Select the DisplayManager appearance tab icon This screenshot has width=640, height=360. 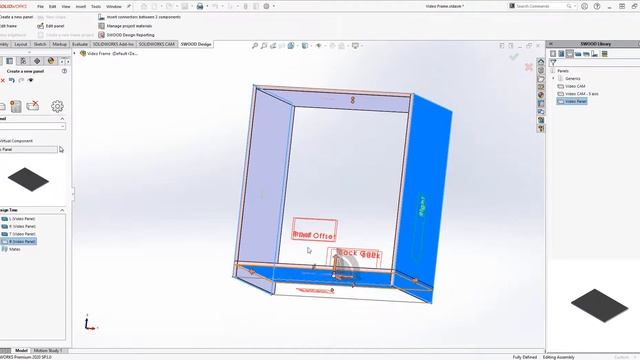click(x=51, y=61)
